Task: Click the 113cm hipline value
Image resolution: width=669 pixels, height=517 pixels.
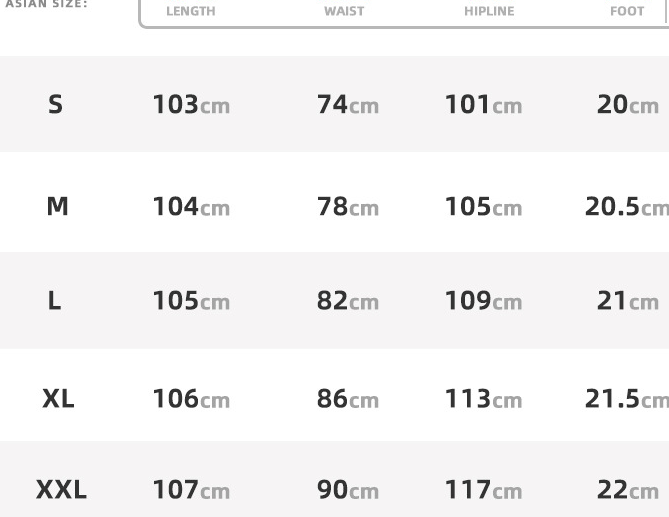Action: [x=483, y=399]
